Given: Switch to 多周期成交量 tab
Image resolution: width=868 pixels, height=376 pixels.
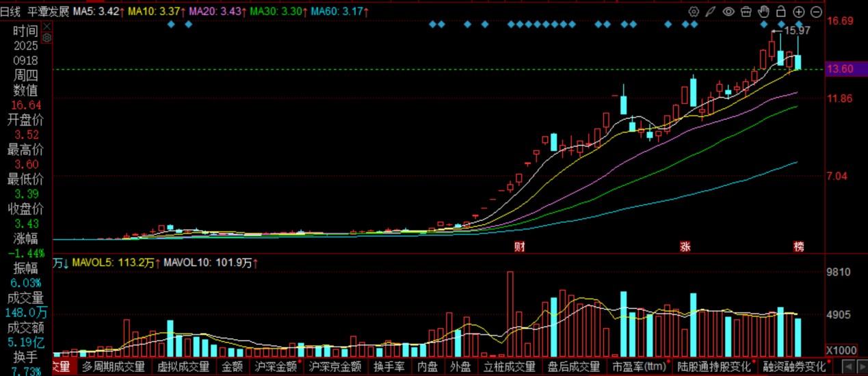Looking at the screenshot, I should click(x=113, y=367).
